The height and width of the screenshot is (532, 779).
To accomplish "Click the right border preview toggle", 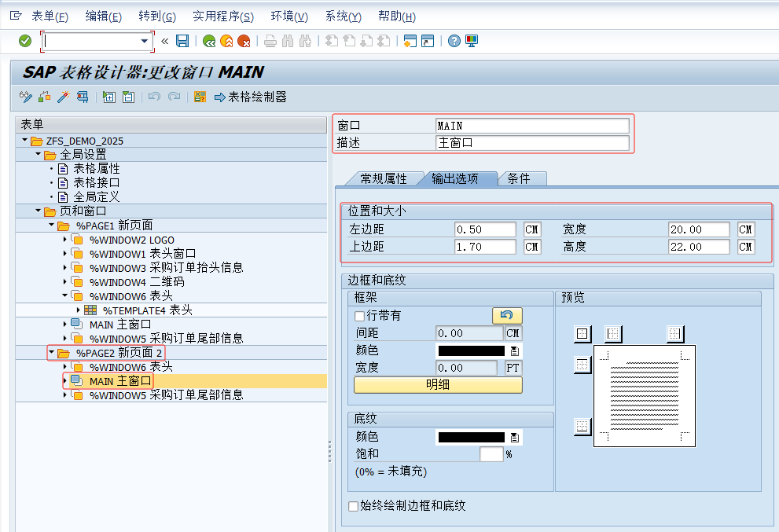I will point(674,334).
